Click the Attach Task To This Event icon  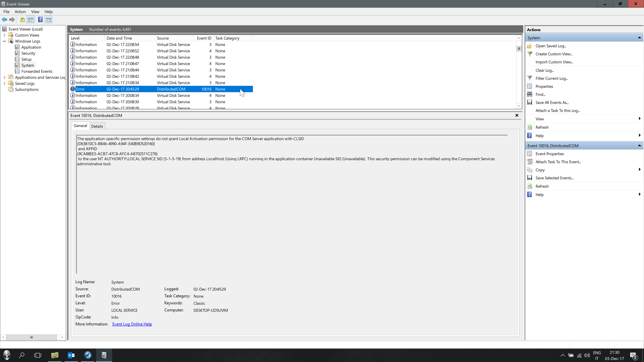coord(529,162)
